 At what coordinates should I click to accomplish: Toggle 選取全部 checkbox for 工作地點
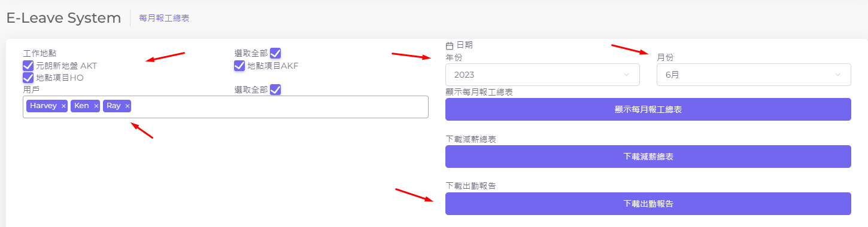pos(275,53)
